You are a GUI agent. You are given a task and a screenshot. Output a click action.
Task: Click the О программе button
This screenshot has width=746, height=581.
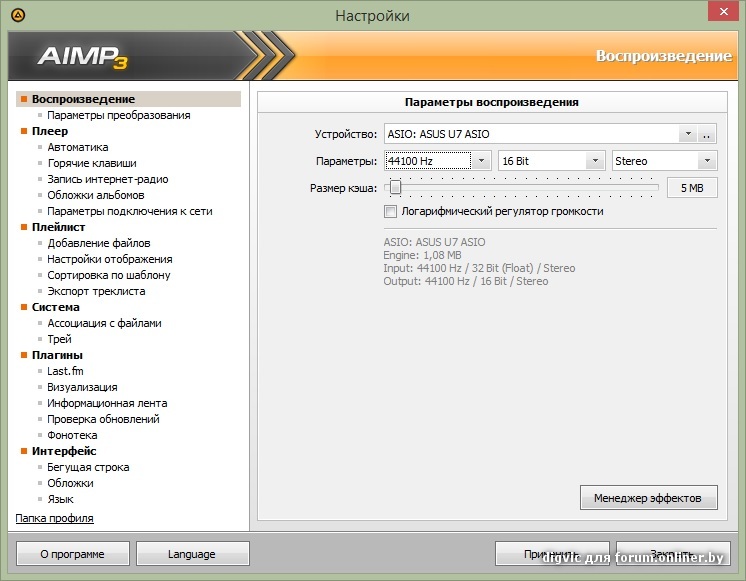[73, 554]
